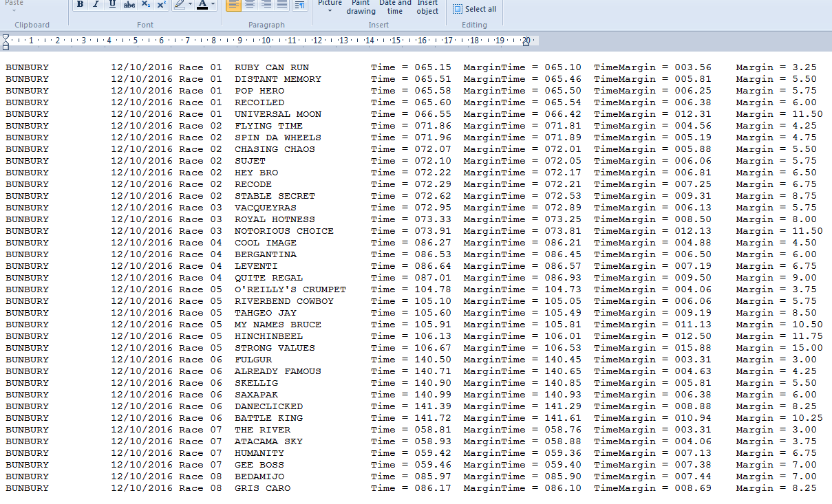This screenshot has height=504, width=832.
Task: Click the BEDAMIJO name
Action: [259, 476]
